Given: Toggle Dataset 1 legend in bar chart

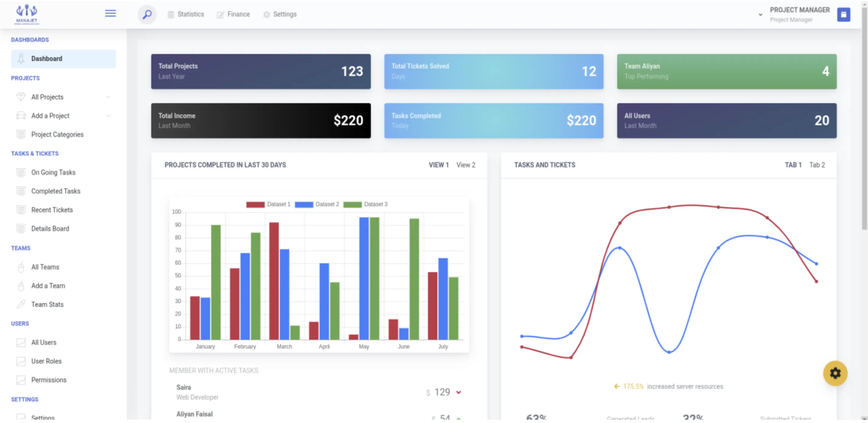Looking at the screenshot, I should 268,205.
